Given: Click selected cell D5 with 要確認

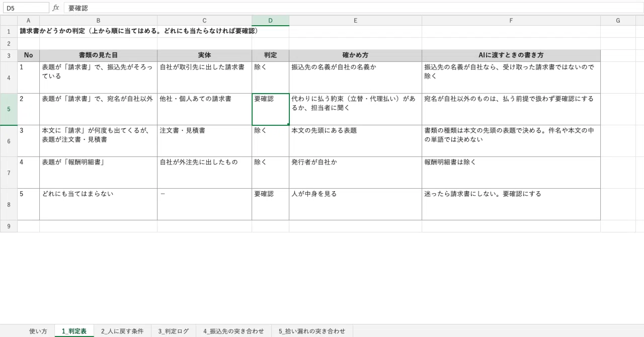Looking at the screenshot, I should [x=270, y=109].
